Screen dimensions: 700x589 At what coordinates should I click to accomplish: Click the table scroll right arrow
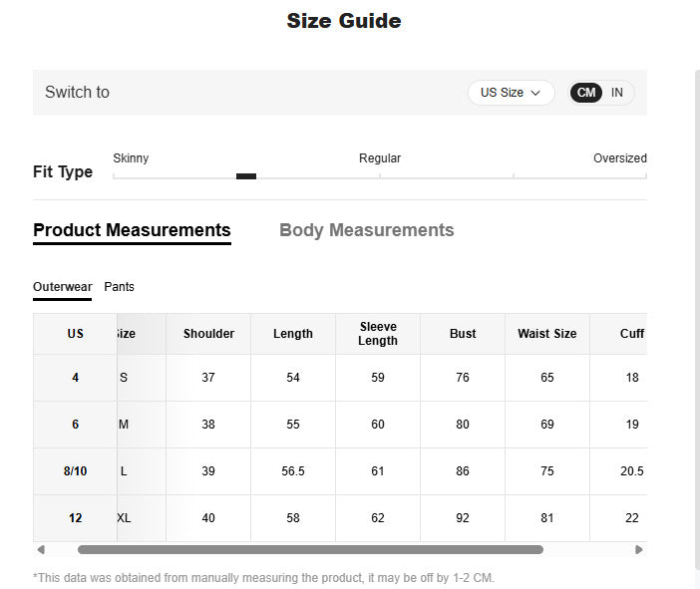coord(639,550)
